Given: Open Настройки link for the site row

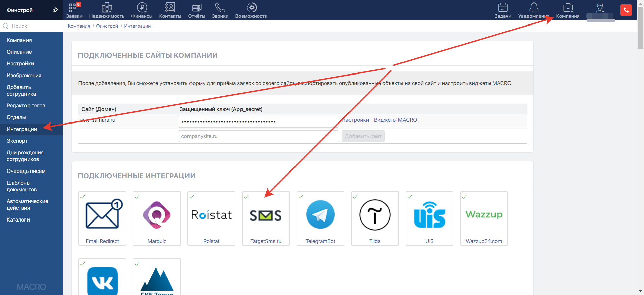Looking at the screenshot, I should (356, 120).
